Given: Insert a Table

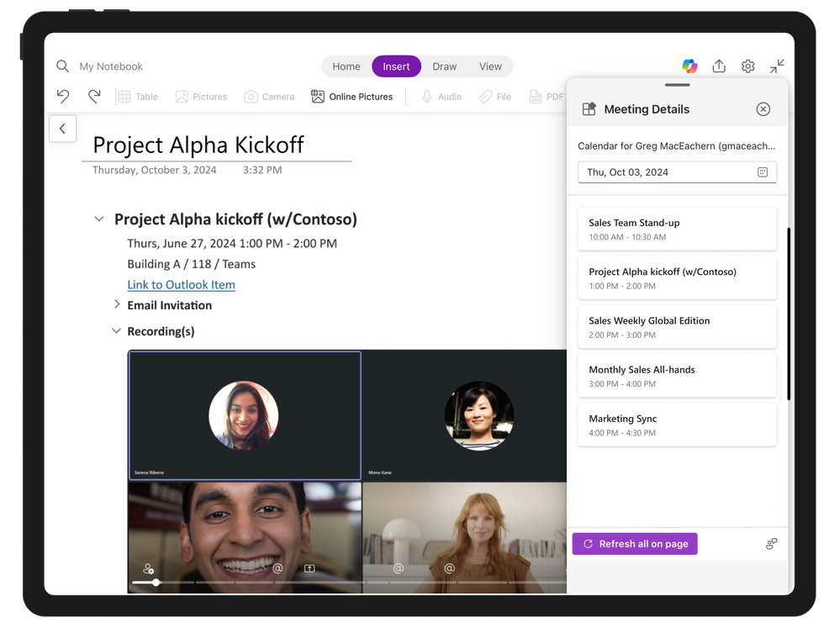Looking at the screenshot, I should click(138, 97).
